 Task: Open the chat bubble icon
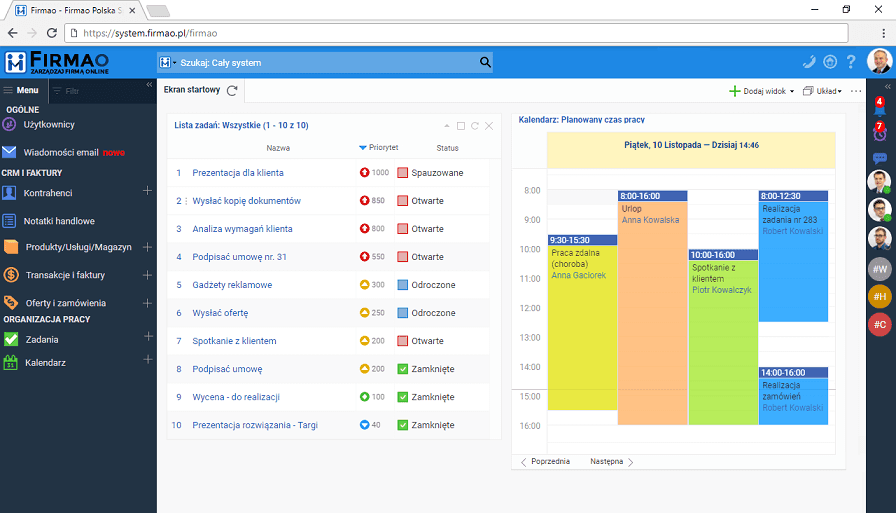coord(879,158)
